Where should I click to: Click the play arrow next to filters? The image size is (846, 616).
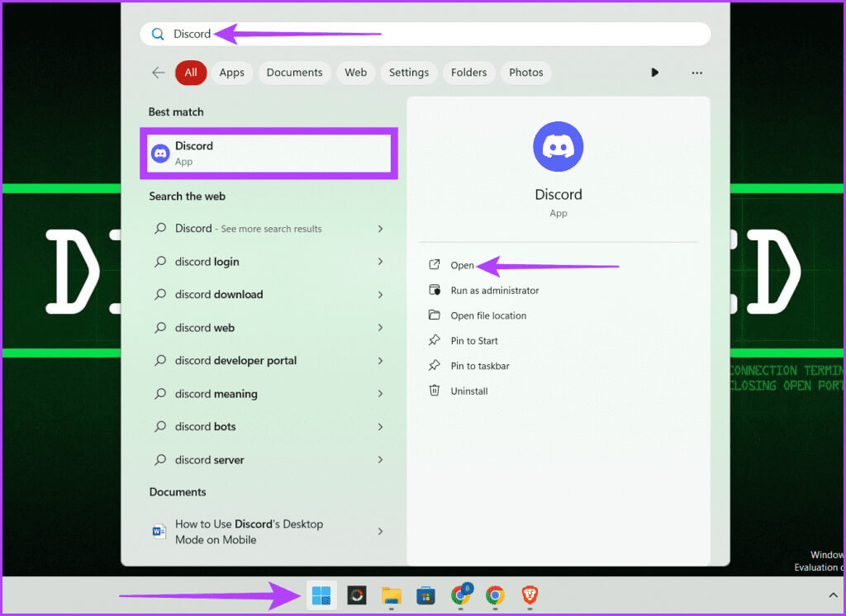coord(654,73)
